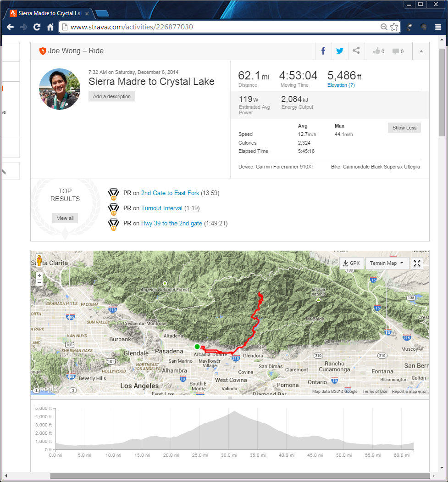Open the Terrain Map dropdown
The image size is (448, 482).
tap(387, 263)
